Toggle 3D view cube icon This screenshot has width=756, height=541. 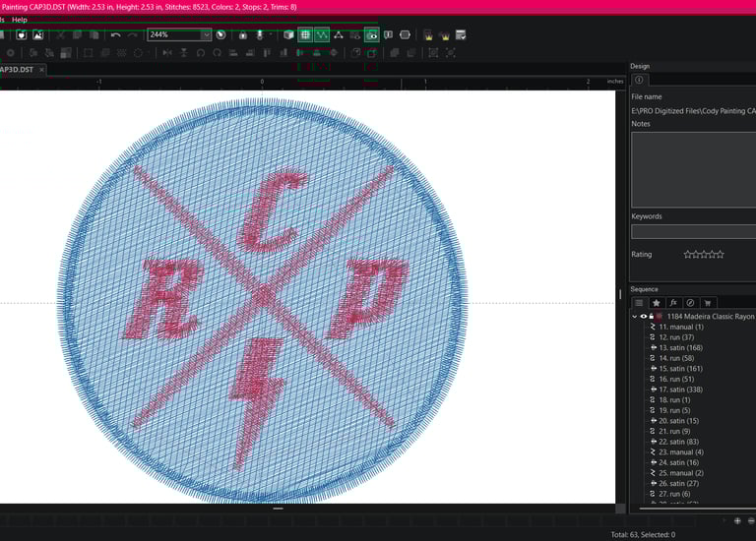point(288,34)
